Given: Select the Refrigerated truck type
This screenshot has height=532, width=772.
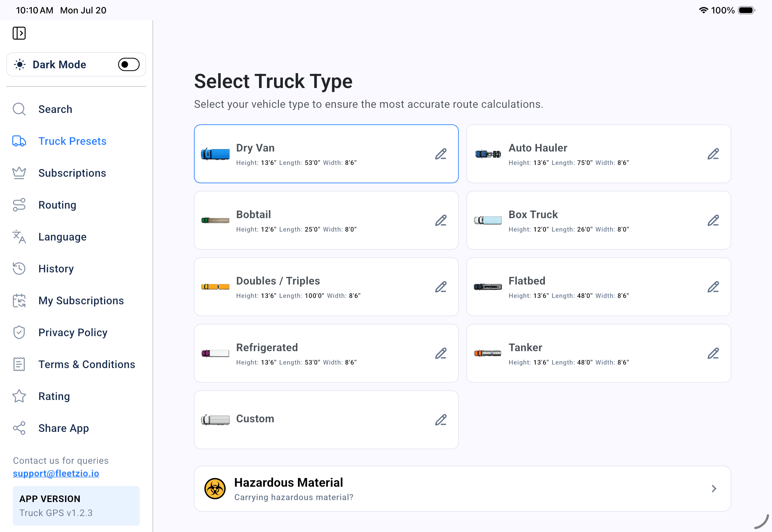Looking at the screenshot, I should tap(326, 353).
